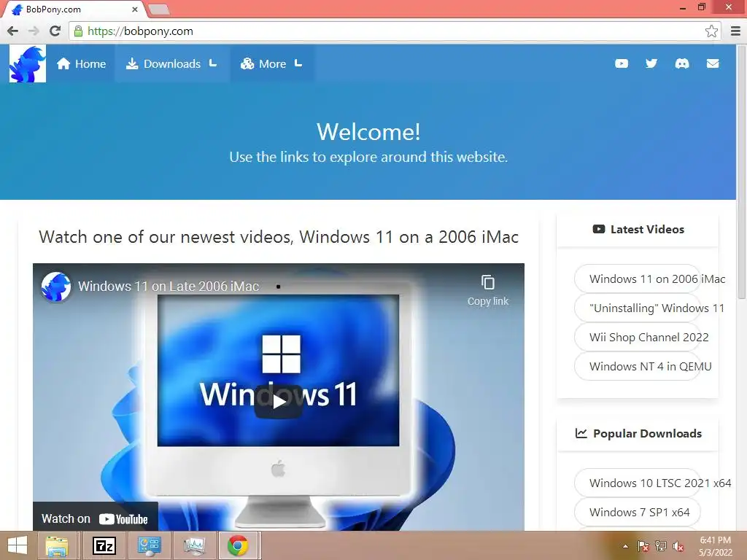This screenshot has height=560, width=747.
Task: Click the browser forward arrow
Action: tap(34, 31)
